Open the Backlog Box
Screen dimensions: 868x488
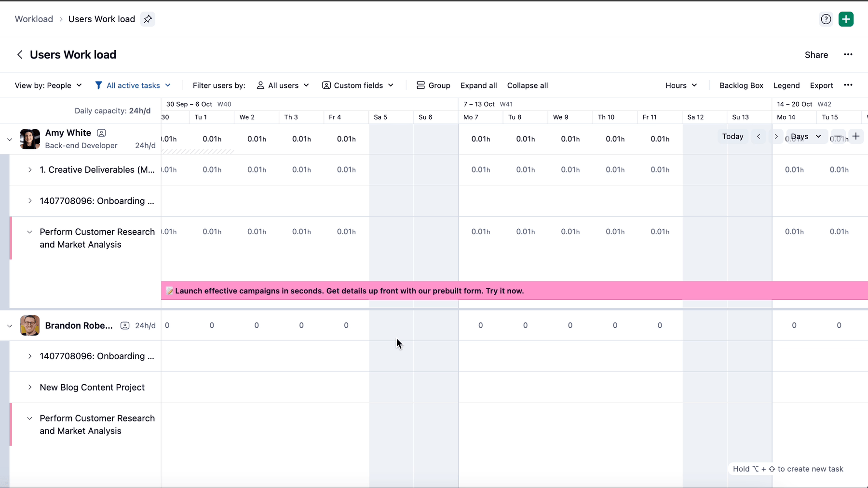pos(741,85)
